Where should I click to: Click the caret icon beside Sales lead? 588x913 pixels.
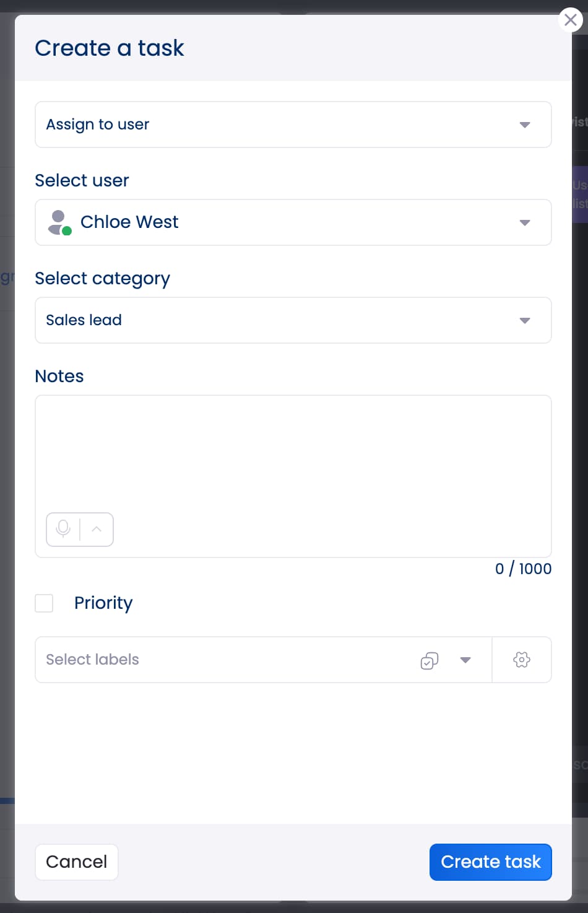click(x=524, y=320)
